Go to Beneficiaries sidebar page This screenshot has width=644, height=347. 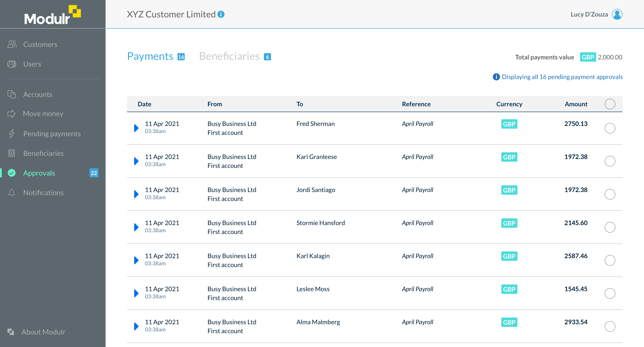pyautogui.click(x=44, y=153)
